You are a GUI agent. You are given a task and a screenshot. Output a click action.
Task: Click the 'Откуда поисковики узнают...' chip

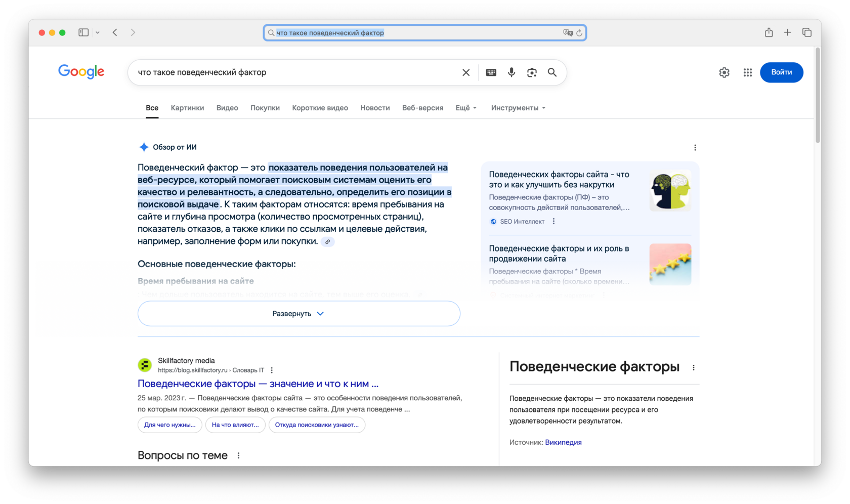317,425
